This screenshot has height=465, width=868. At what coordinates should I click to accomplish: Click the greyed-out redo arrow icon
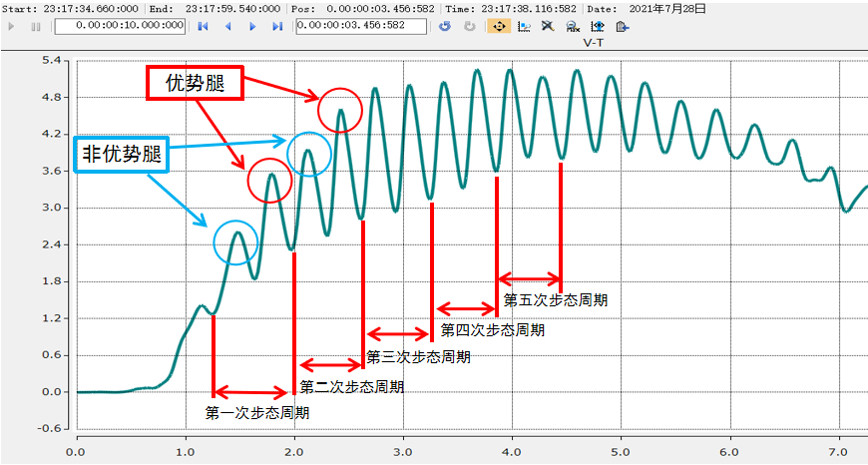[469, 26]
